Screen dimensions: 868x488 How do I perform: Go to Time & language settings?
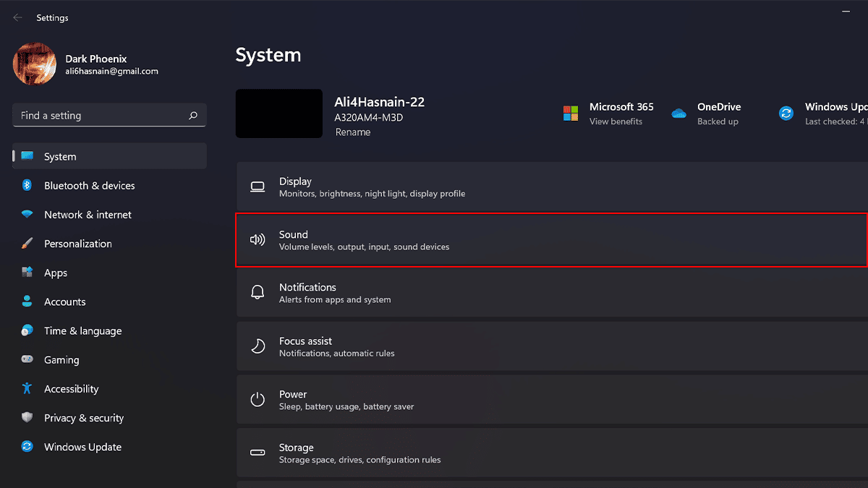click(82, 331)
